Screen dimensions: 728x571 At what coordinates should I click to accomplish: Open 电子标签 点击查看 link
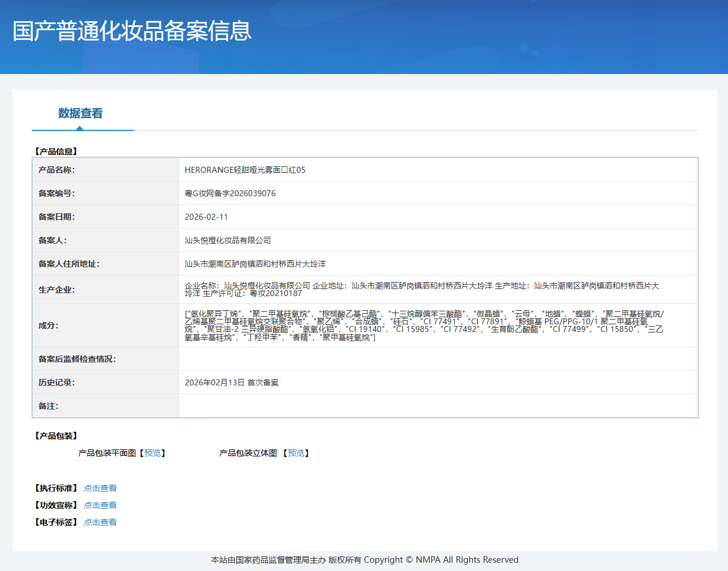[x=100, y=522]
